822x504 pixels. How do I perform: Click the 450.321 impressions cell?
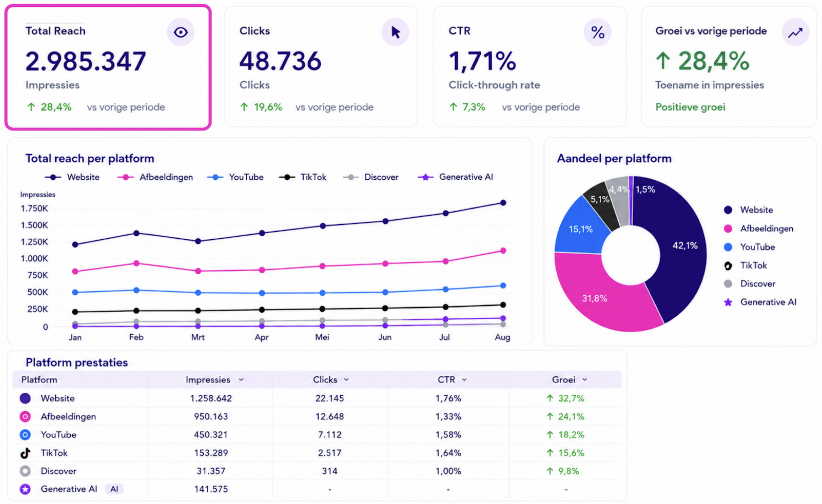[211, 435]
